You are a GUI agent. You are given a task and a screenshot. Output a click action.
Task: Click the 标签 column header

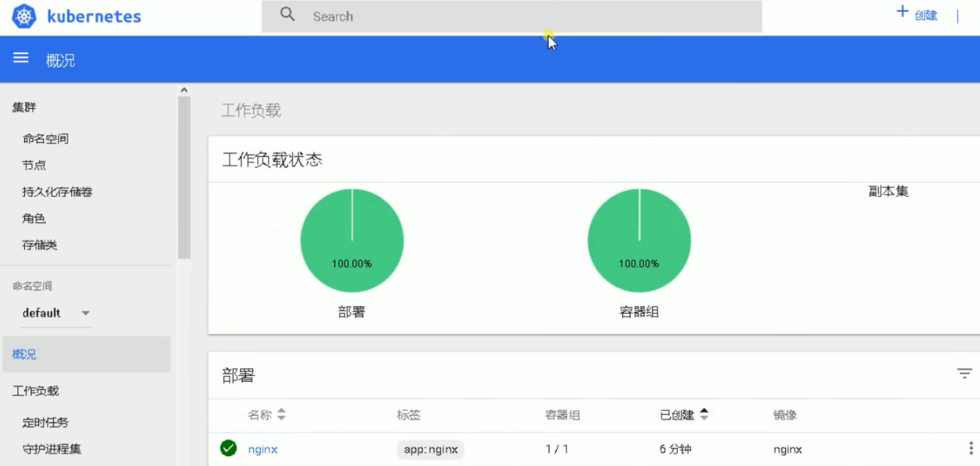click(409, 415)
